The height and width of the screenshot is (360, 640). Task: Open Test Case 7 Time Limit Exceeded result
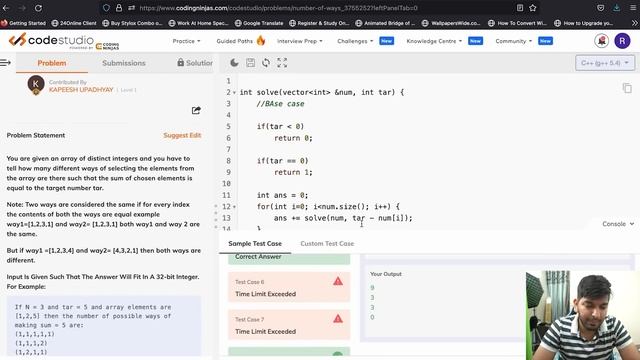click(289, 325)
